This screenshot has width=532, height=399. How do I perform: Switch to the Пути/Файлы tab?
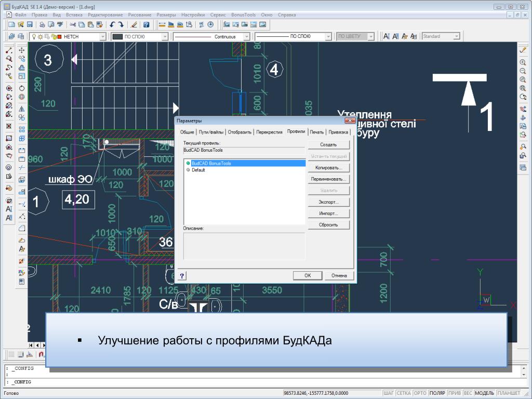[x=211, y=132]
